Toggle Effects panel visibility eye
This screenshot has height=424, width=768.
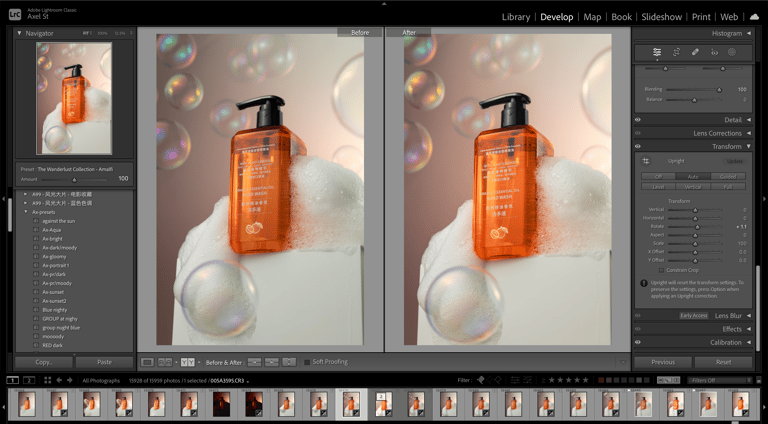click(x=638, y=329)
